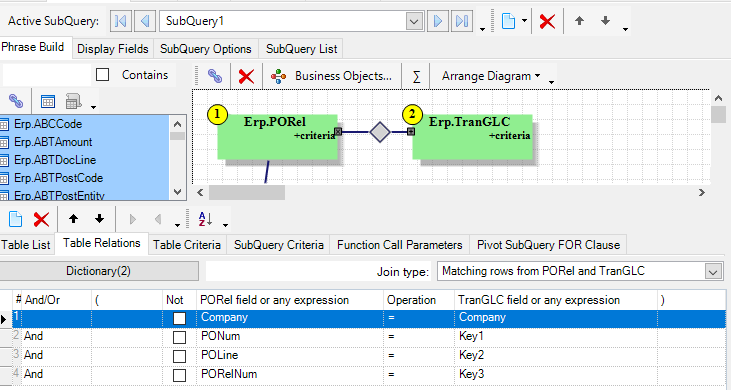Click the Dictionary(2) button
This screenshot has height=390, width=731.
(98, 271)
